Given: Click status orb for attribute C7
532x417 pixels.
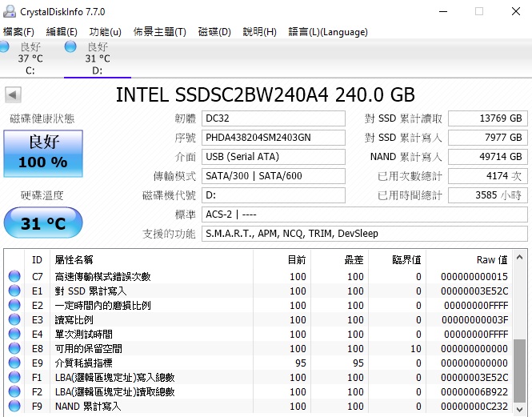Looking at the screenshot, I should pyautogui.click(x=14, y=276).
